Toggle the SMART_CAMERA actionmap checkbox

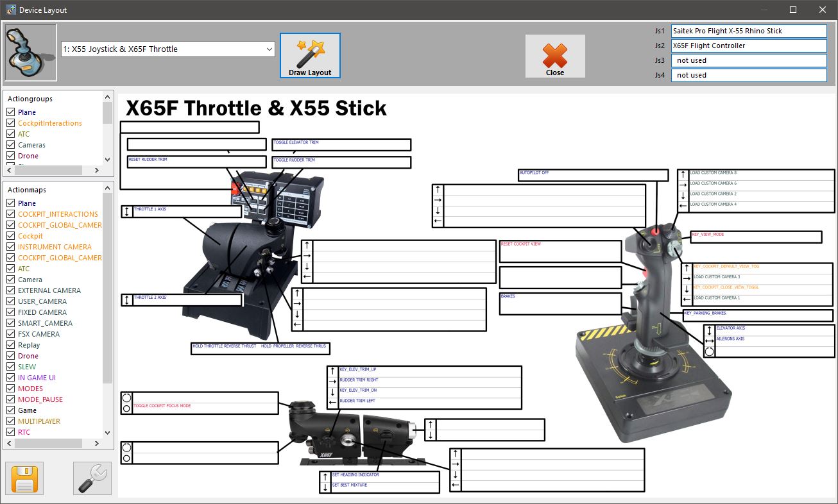(11, 323)
